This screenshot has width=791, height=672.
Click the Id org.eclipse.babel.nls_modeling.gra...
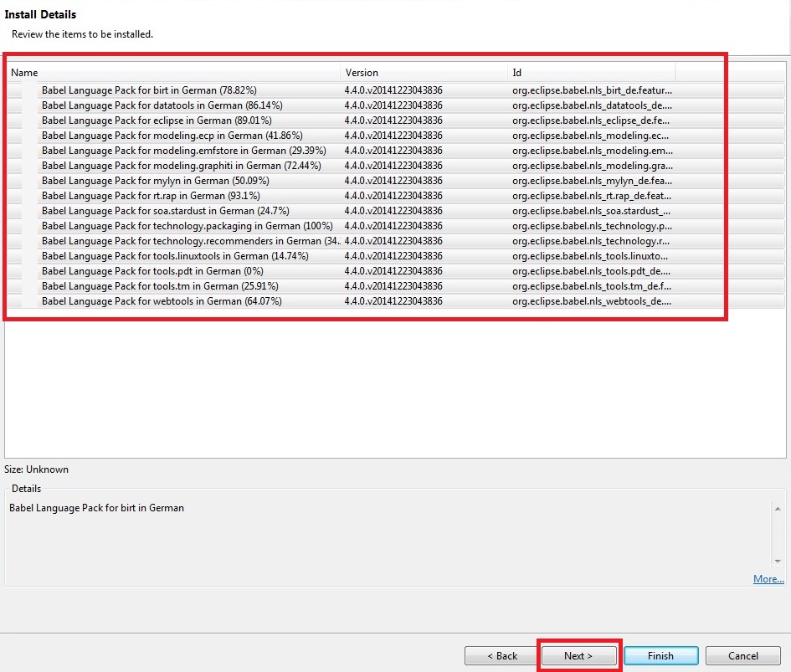tap(593, 166)
